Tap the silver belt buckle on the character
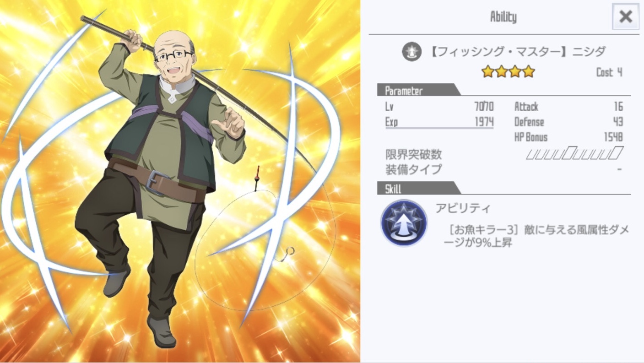 coord(157,182)
